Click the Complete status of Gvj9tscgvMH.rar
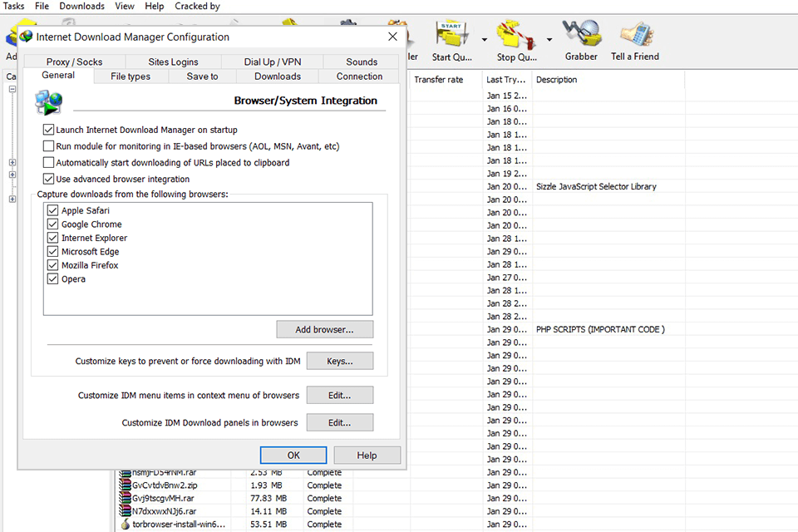The width and height of the screenshot is (798, 532). tap(323, 498)
